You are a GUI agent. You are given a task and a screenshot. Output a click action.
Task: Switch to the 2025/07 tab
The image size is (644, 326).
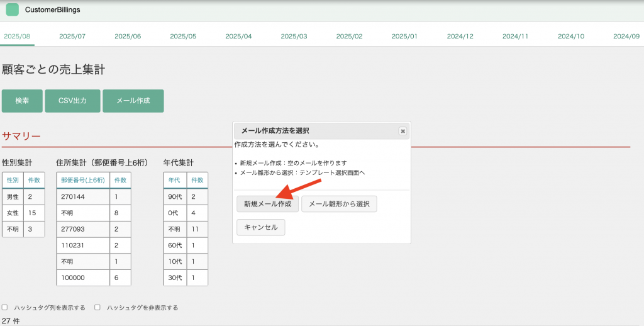[72, 37]
